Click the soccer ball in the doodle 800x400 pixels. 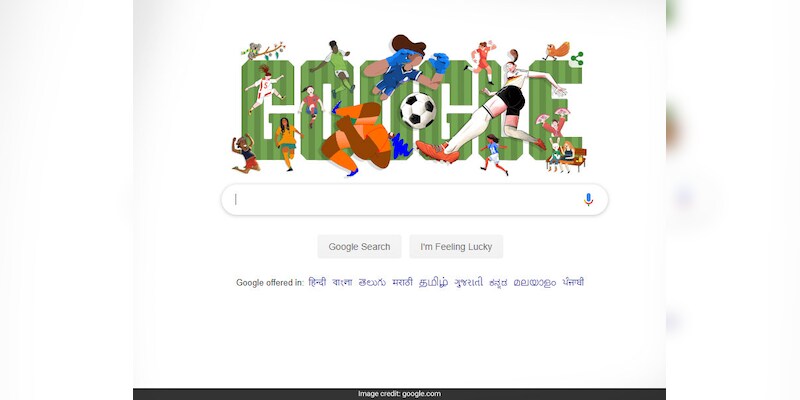[x=418, y=110]
